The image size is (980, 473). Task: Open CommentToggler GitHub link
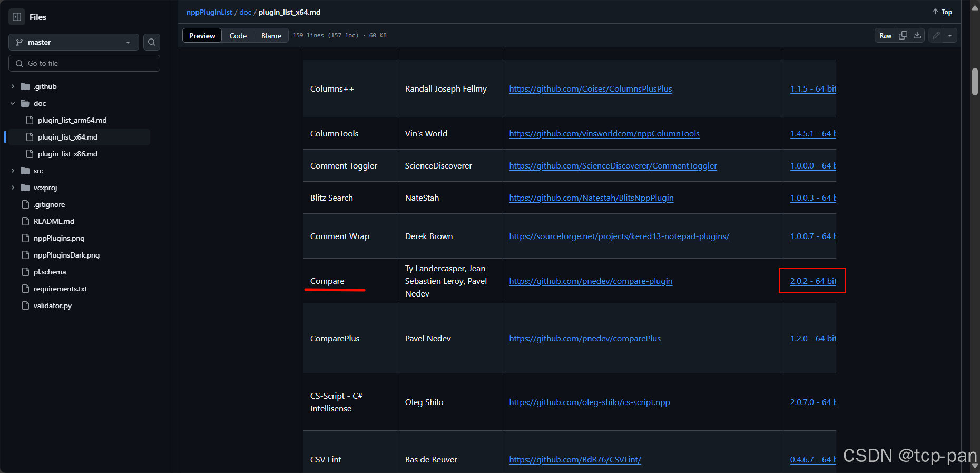(613, 166)
